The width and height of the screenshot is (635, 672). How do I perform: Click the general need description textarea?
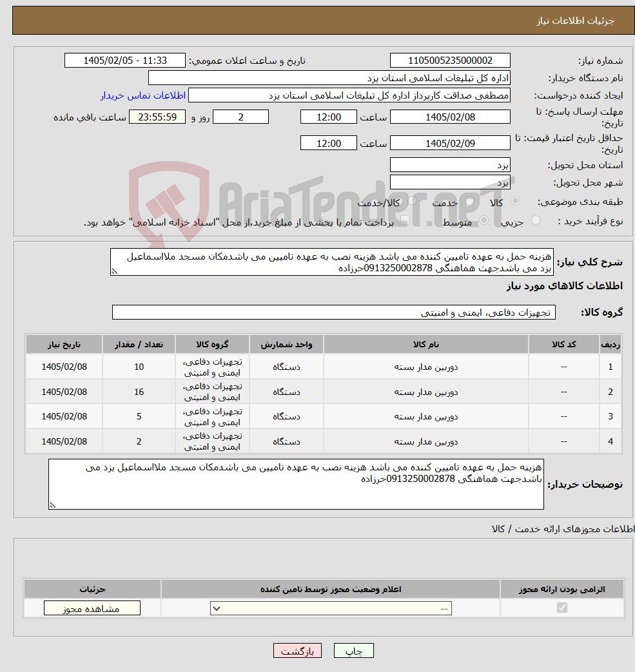[331, 262]
